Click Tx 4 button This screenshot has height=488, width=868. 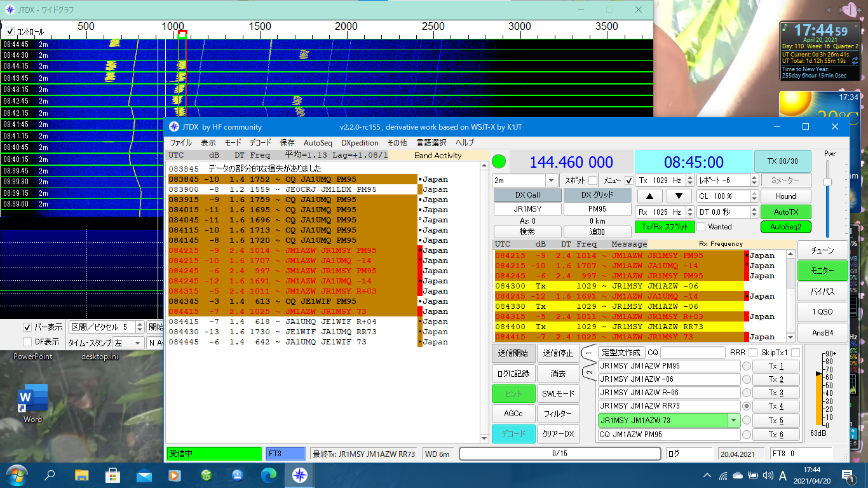776,406
